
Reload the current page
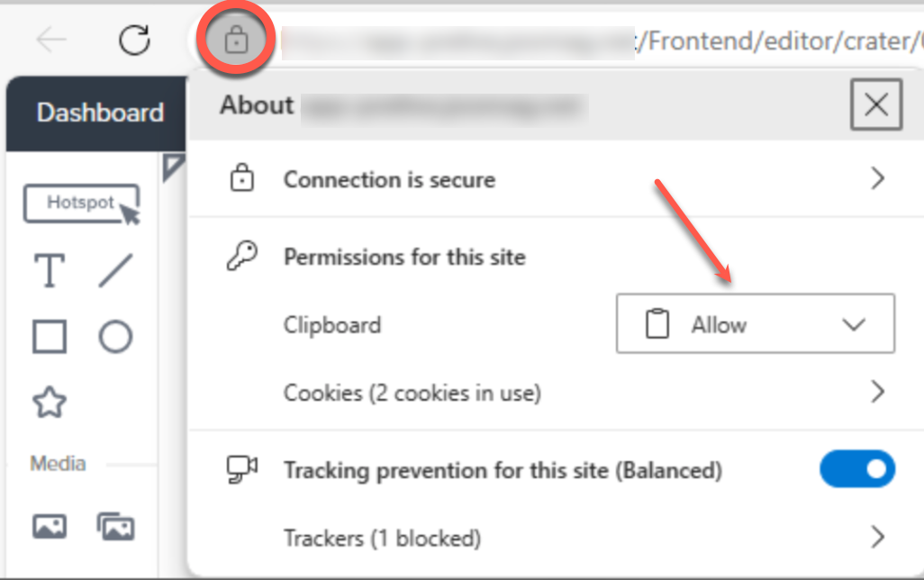tap(133, 41)
